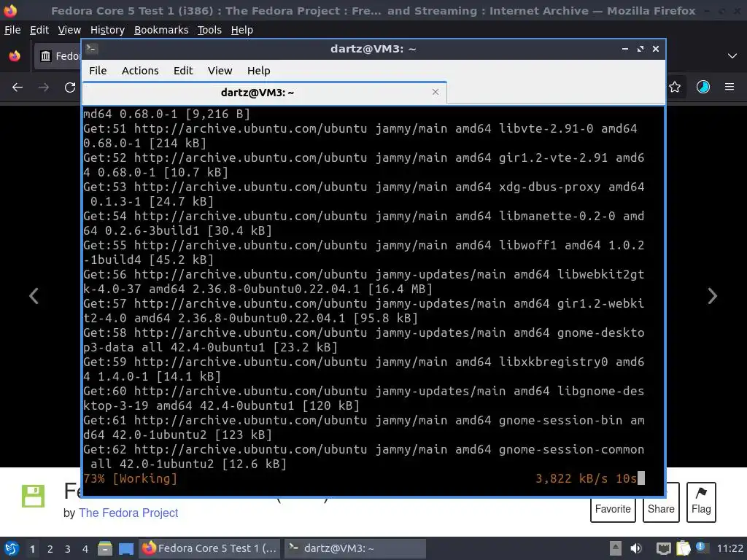Viewport: 747px width, 560px height.
Task: Expand the Firefox list all tabs chevron
Action: click(x=732, y=56)
